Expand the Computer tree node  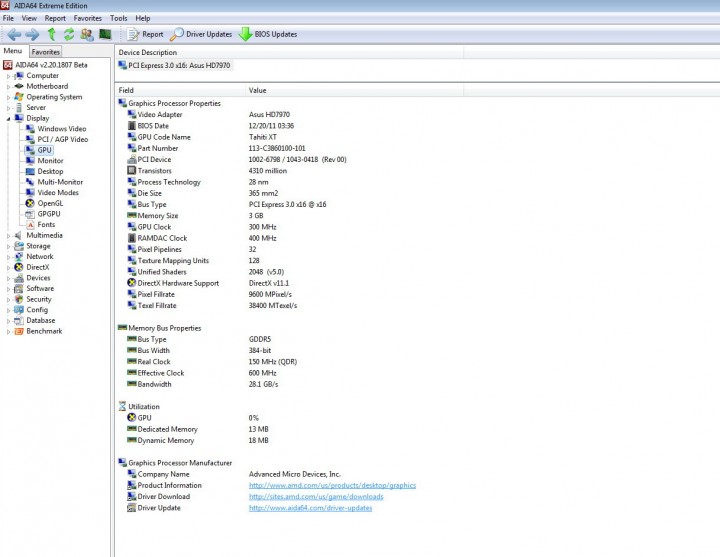coord(8,76)
